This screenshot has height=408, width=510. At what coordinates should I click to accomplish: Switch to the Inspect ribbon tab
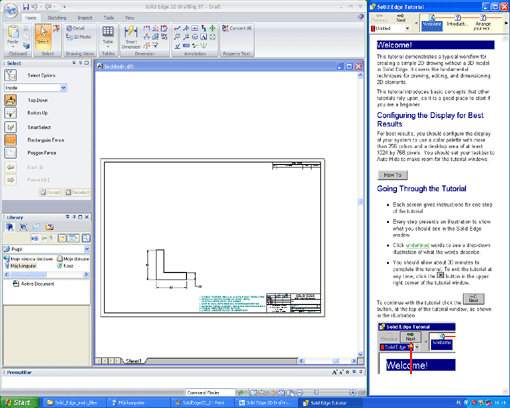tap(85, 18)
